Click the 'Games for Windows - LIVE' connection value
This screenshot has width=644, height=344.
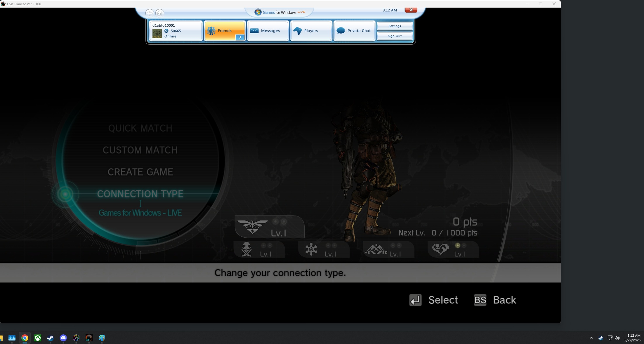coord(140,213)
